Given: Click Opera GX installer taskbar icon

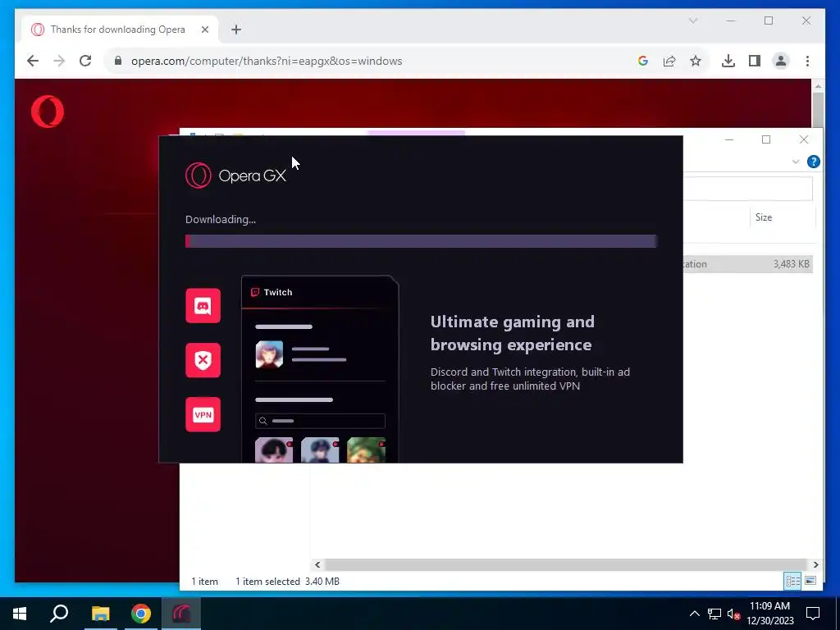Looking at the screenshot, I should [x=181, y=614].
